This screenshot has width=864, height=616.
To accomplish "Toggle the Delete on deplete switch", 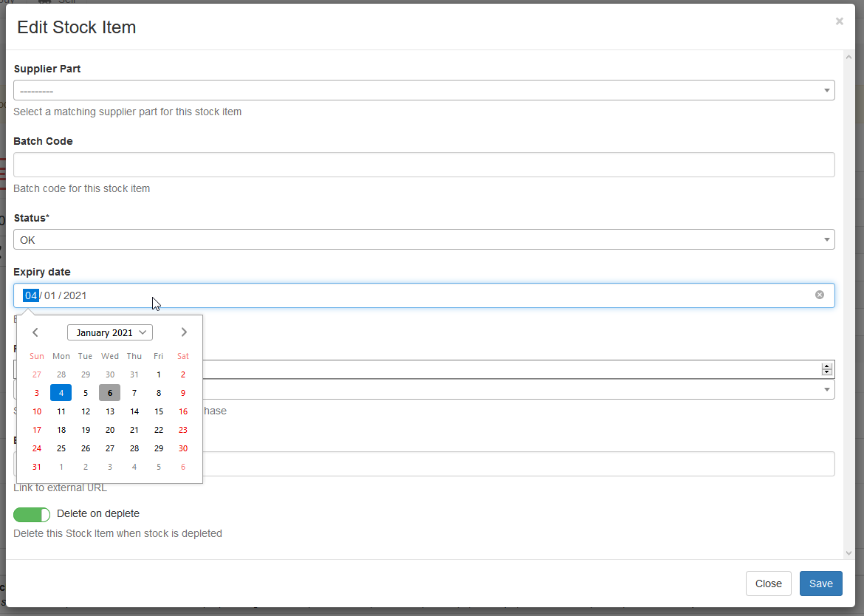I will [32, 514].
